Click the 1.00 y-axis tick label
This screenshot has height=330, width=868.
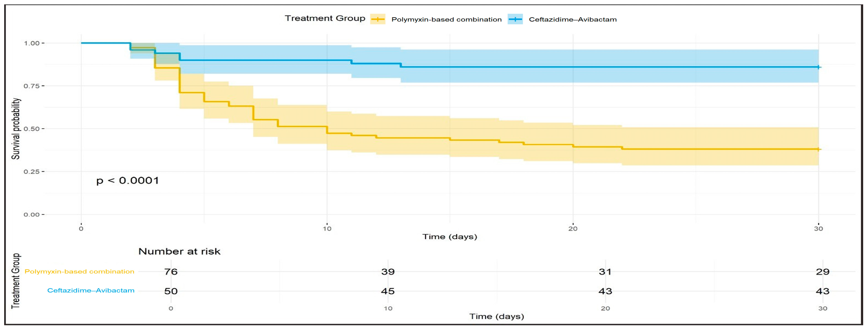32,43
